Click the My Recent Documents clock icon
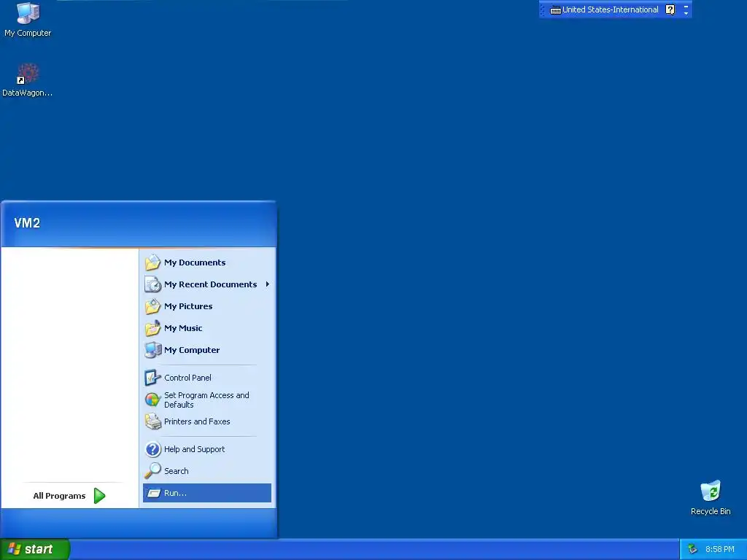This screenshot has height=560, width=747. 152,284
